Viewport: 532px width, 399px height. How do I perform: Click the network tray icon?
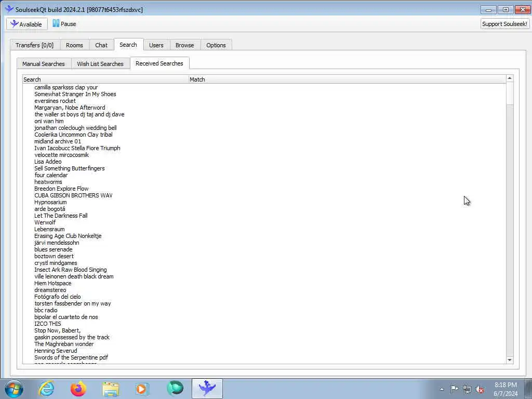(467, 389)
